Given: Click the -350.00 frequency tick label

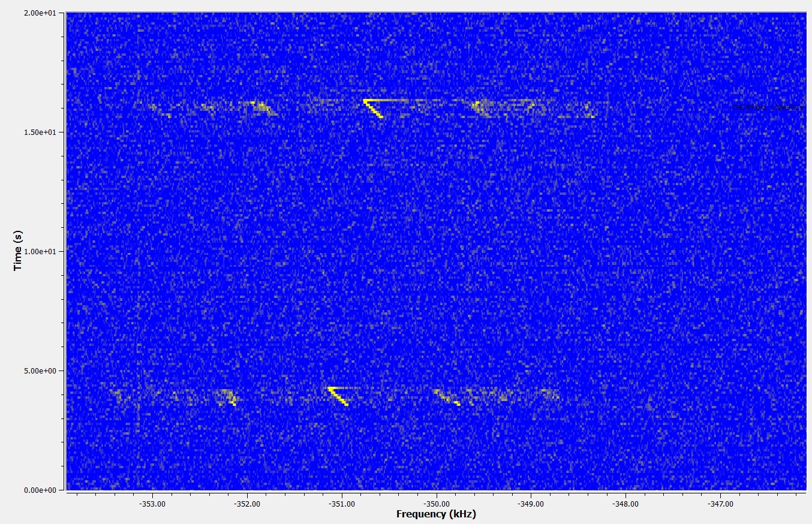Looking at the screenshot, I should tap(437, 504).
